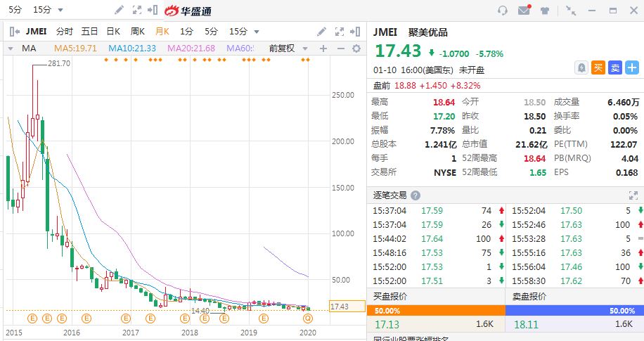The height and width of the screenshot is (341, 644).
Task: Click the MA10:21.33 indicator label
Action: [132, 49]
